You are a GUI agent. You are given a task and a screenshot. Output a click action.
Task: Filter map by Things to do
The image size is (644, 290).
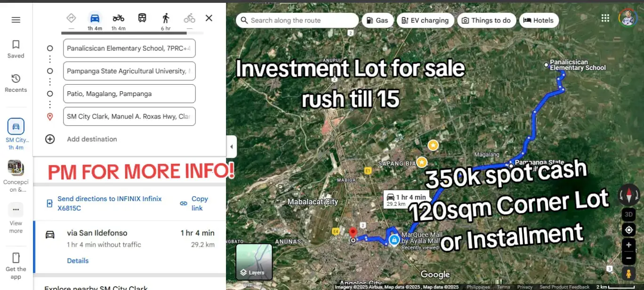(486, 20)
